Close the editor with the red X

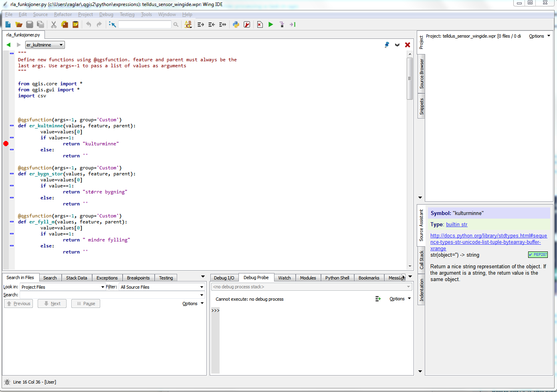(x=408, y=45)
